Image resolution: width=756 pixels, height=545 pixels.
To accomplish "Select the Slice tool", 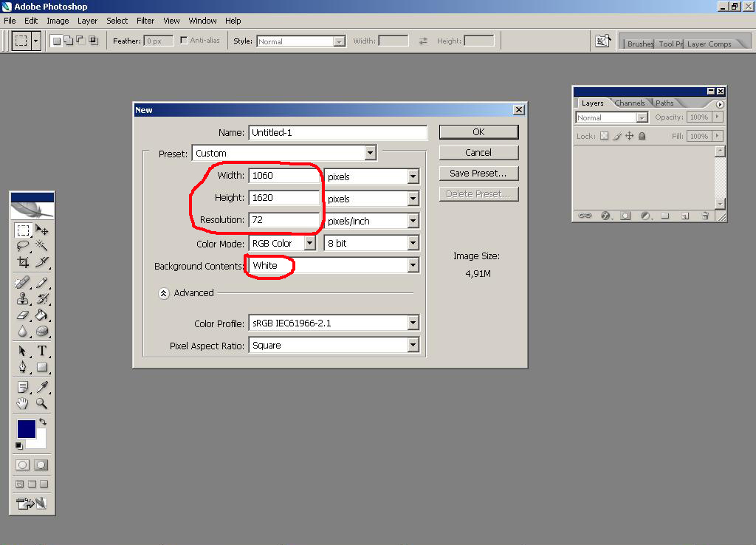I will coord(42,262).
